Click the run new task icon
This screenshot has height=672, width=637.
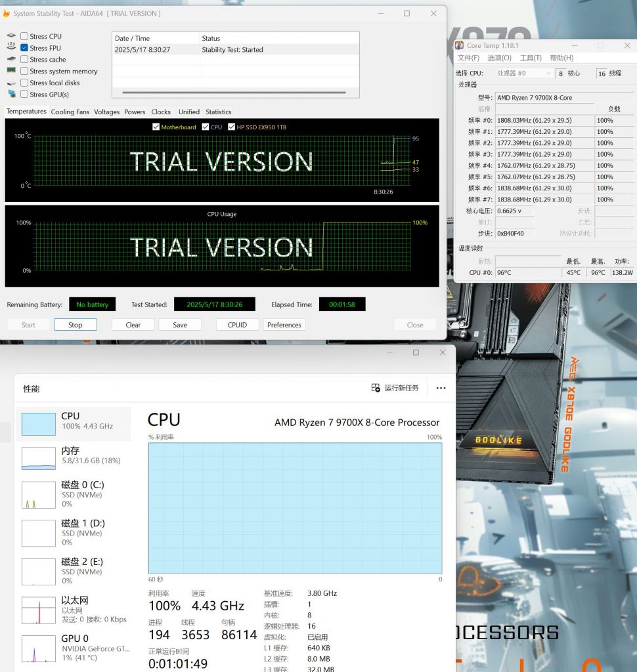(376, 388)
